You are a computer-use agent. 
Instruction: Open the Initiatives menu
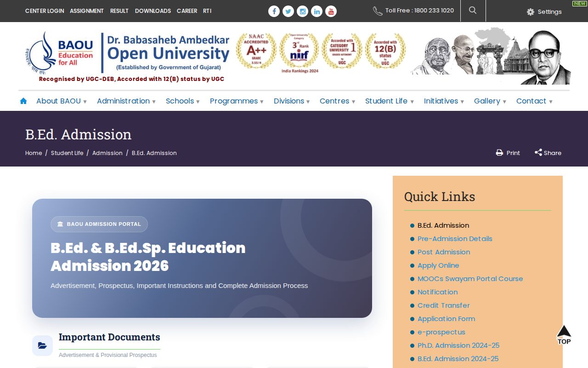(x=444, y=101)
